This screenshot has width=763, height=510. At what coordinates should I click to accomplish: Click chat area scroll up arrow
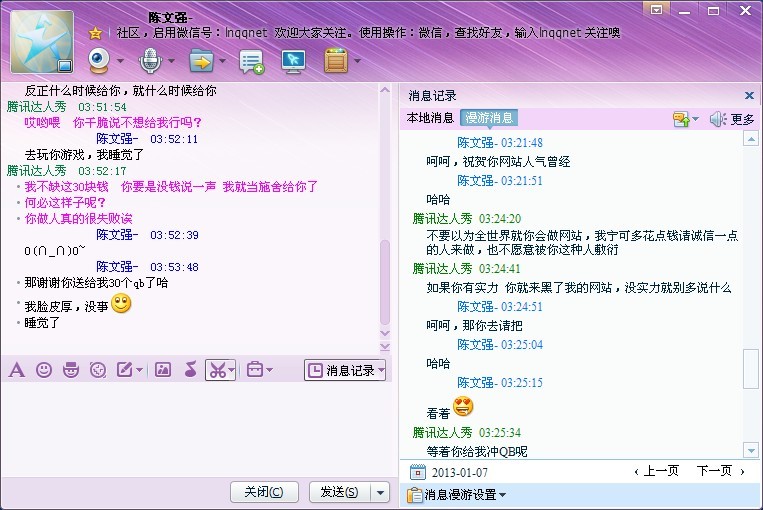click(385, 90)
